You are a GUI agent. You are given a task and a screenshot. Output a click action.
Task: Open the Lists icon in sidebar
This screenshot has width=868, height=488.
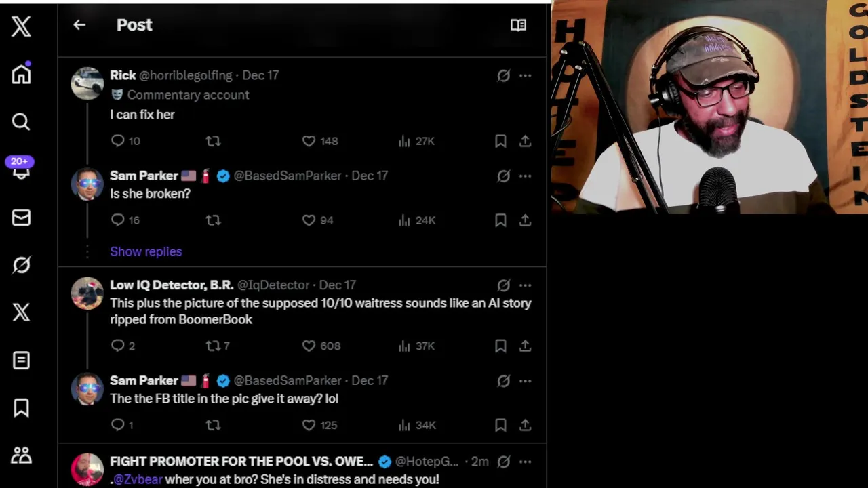coord(21,360)
